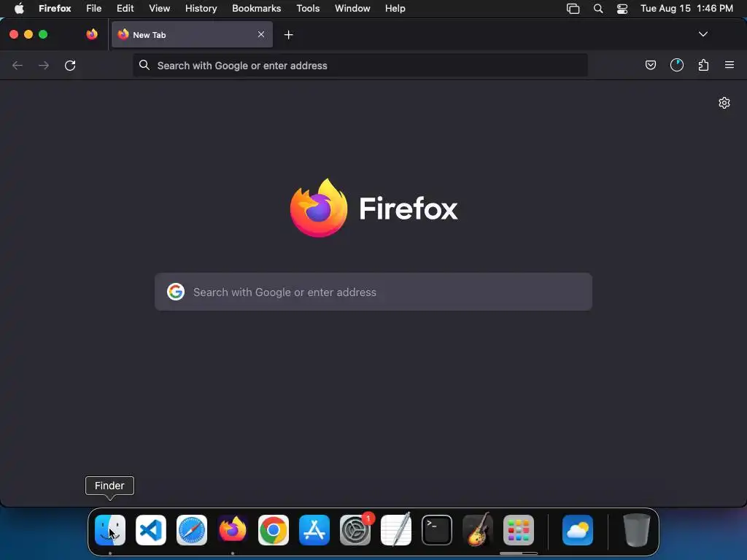Open Spotlight search in menu bar
The width and height of the screenshot is (747, 560).
[598, 9]
